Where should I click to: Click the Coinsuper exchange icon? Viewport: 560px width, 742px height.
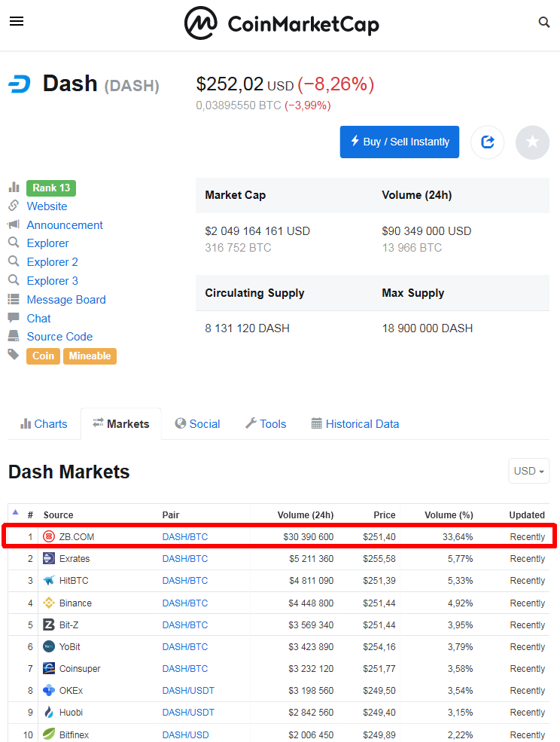pos(49,668)
